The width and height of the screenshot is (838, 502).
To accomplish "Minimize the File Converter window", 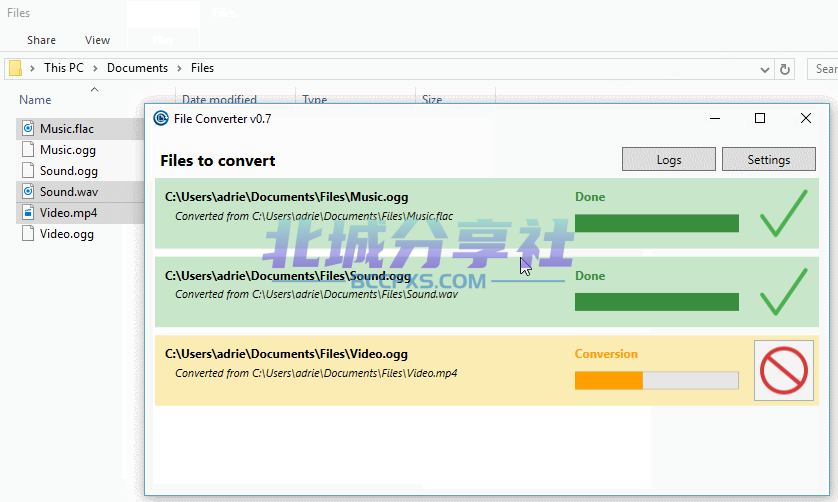I will tap(715, 118).
